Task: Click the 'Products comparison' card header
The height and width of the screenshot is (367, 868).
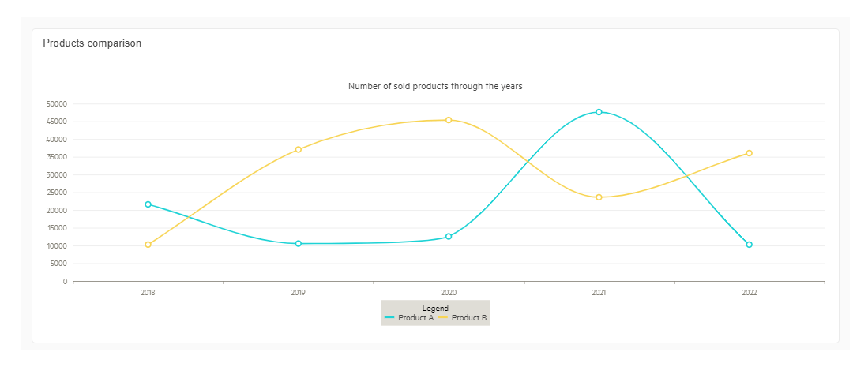Action: pos(92,43)
